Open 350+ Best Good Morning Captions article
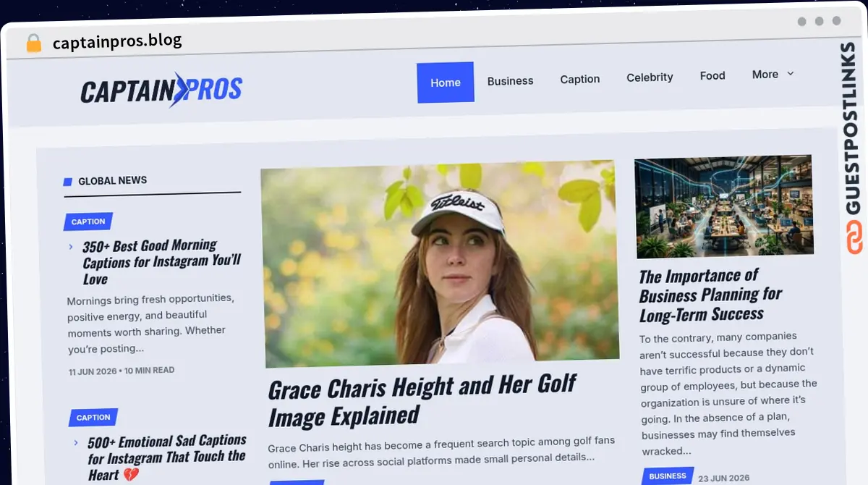 point(161,262)
